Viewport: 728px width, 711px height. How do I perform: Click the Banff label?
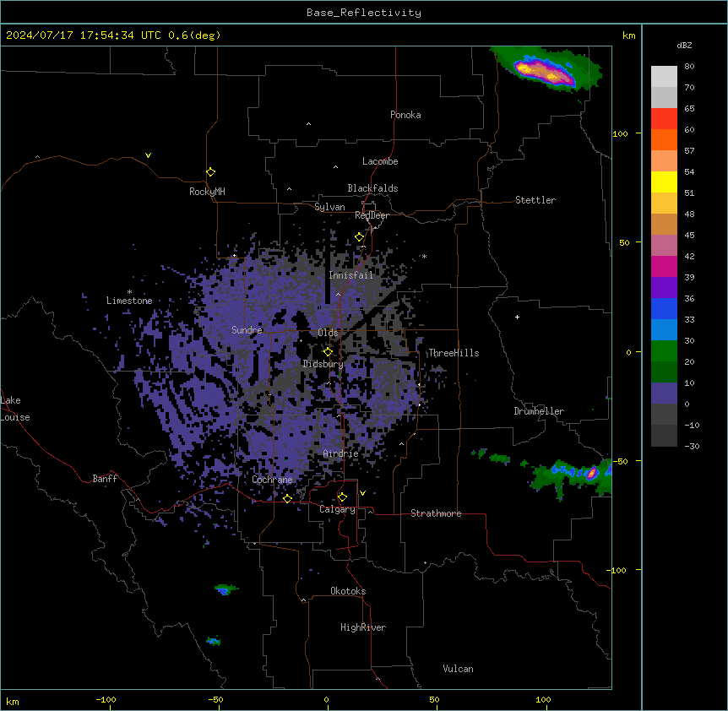(x=105, y=479)
